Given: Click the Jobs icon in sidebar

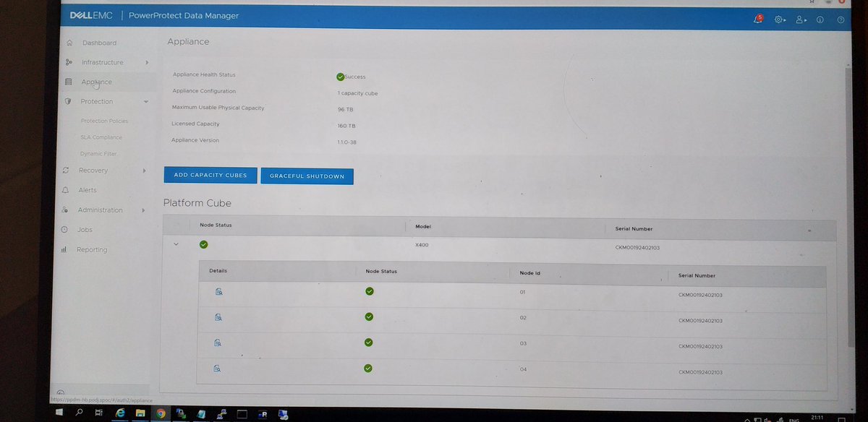Looking at the screenshot, I should click(64, 230).
